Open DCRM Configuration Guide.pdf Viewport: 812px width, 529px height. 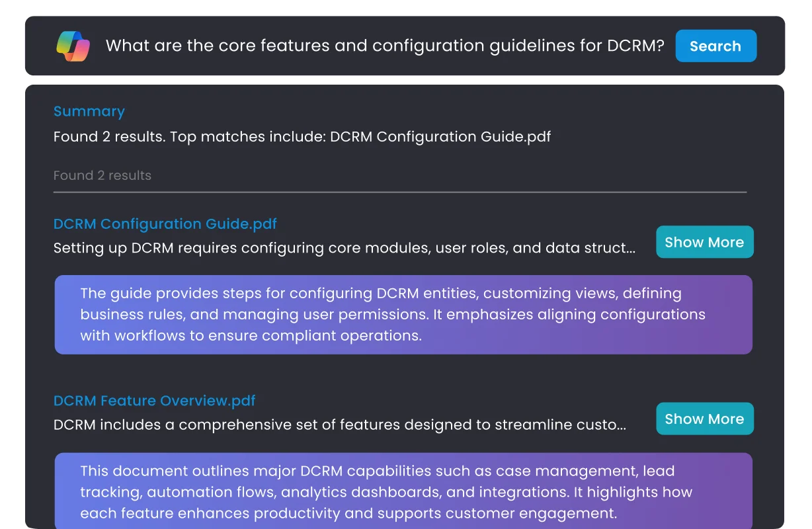click(165, 224)
